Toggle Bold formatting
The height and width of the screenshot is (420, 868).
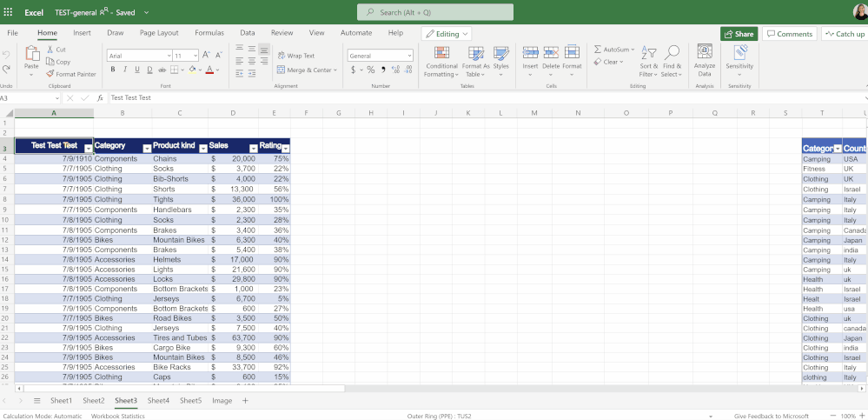(113, 70)
